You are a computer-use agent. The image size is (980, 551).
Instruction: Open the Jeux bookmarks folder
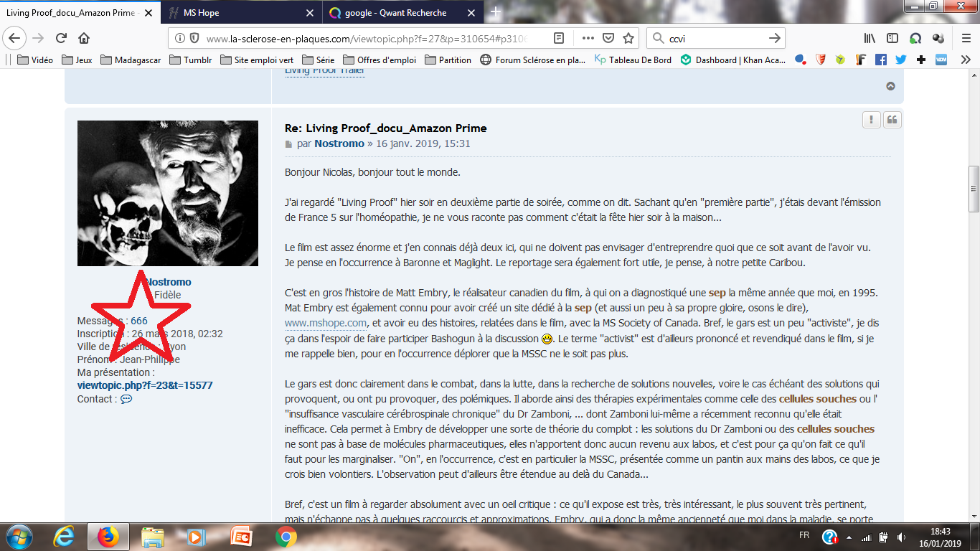click(77, 60)
